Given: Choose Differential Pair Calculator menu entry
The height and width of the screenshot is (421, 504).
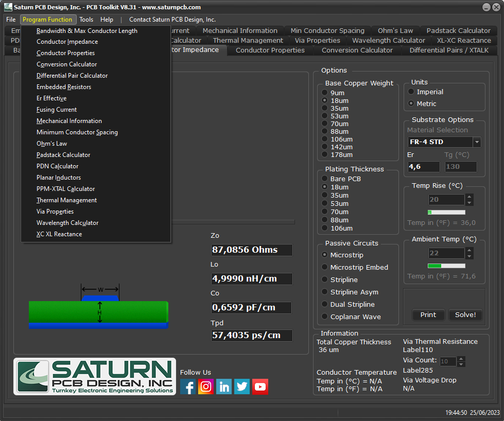Looking at the screenshot, I should click(95, 76).
